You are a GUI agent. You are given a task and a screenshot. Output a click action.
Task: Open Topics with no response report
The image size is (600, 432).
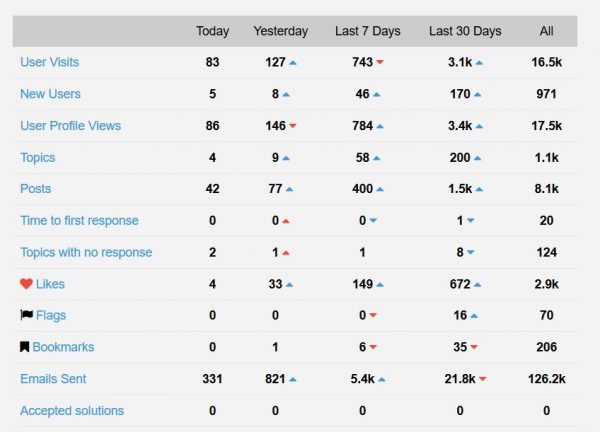coord(86,252)
